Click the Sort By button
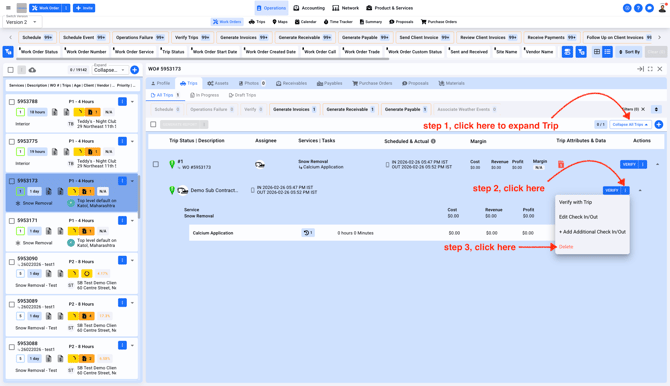 coord(629,52)
